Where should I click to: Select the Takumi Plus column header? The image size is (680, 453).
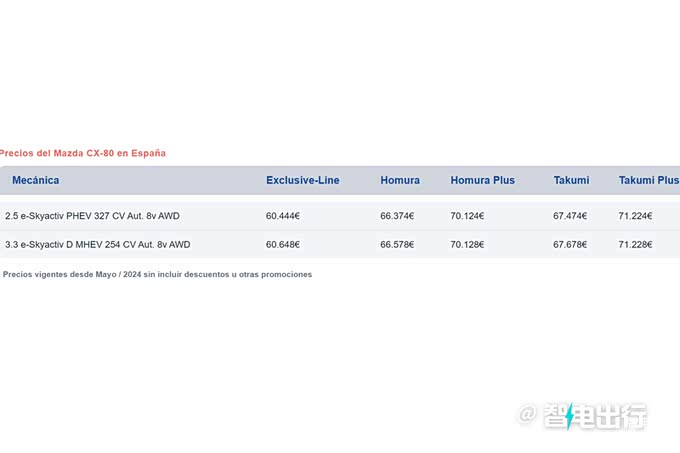click(649, 180)
